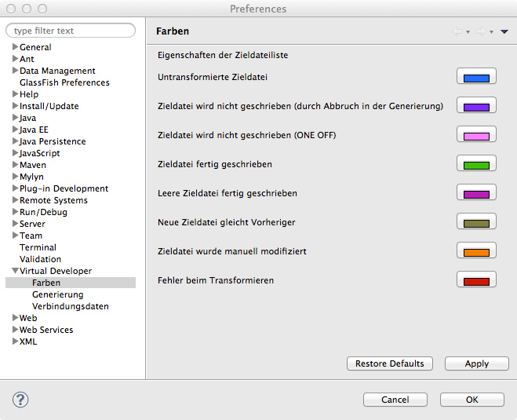517x420 pixels.
Task: Click the Apply button
Action: [477, 363]
